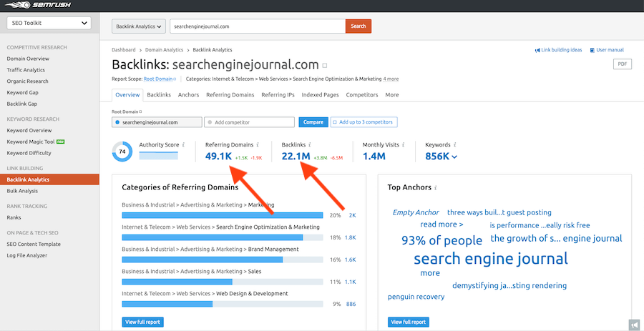Open Bulk Analysis in sidebar

point(22,191)
